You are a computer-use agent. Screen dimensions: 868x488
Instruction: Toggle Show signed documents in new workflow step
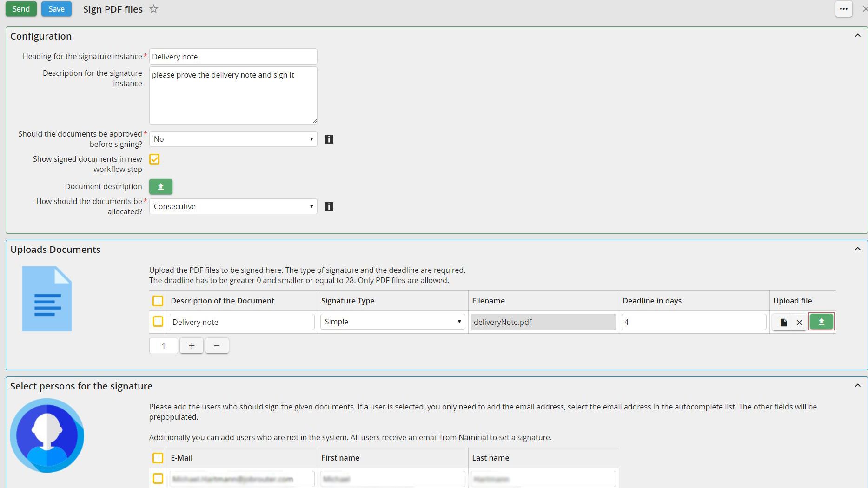click(154, 159)
